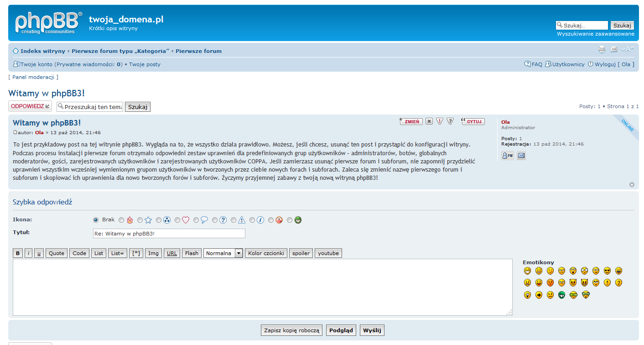Click the Podgląd preview button
Screen dimensions: 644x345
[341, 330]
